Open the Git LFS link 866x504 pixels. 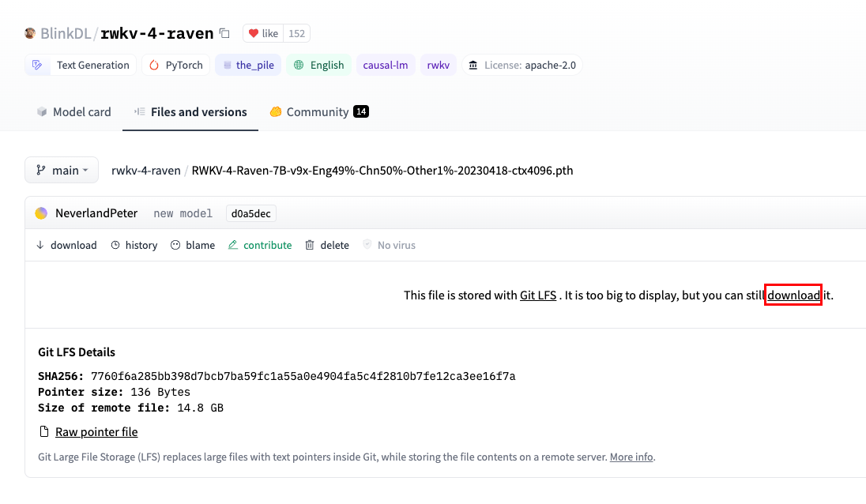538,295
